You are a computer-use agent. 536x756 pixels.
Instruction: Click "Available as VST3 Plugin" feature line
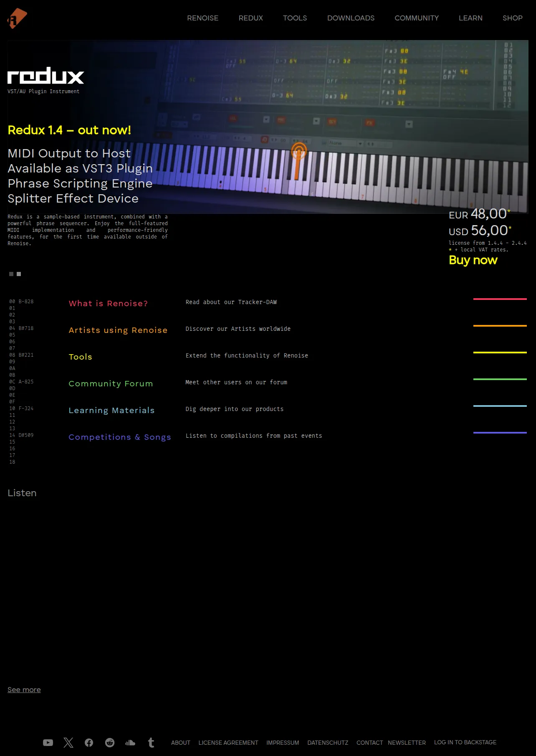coord(80,168)
